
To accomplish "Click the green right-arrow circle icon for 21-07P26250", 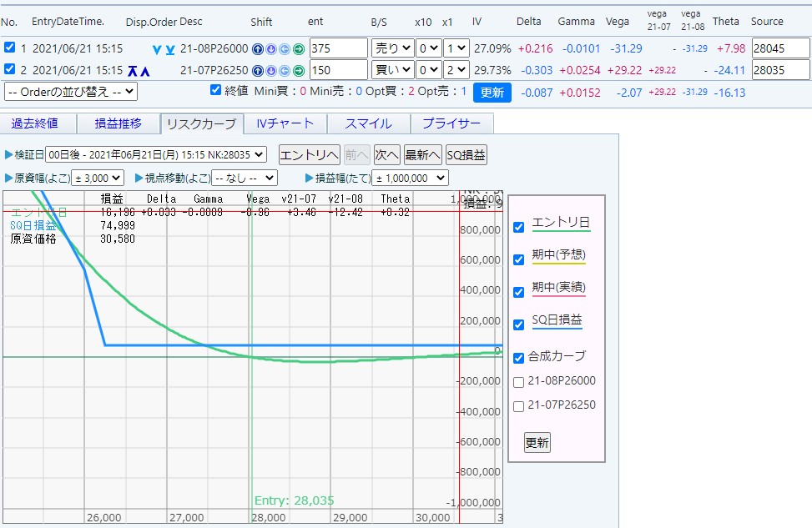I will point(299,70).
